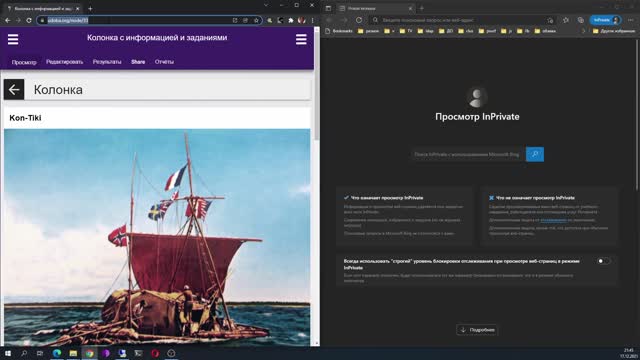Click the taskbar clock and date

coord(628,353)
